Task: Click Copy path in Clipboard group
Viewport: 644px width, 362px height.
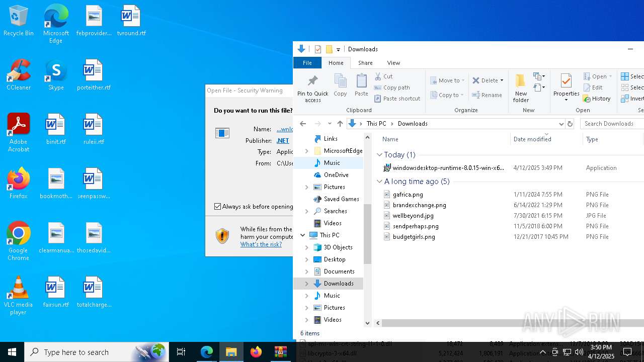Action: 392,87
